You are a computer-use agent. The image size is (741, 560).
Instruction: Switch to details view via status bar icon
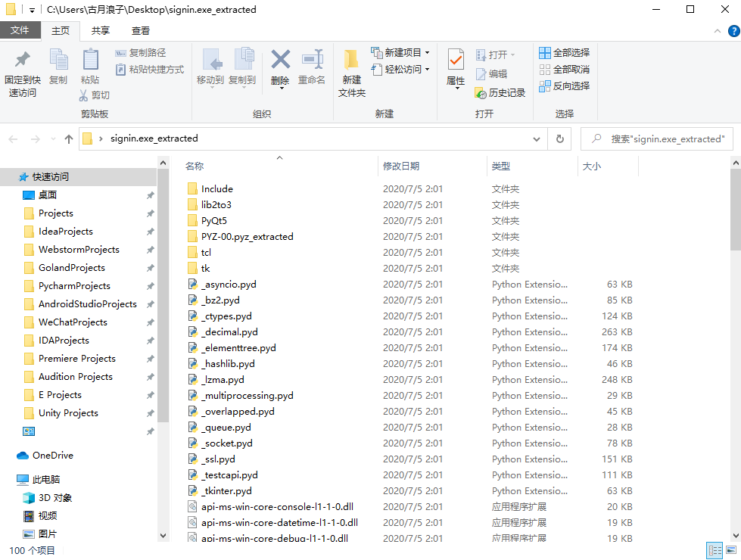[x=715, y=550]
